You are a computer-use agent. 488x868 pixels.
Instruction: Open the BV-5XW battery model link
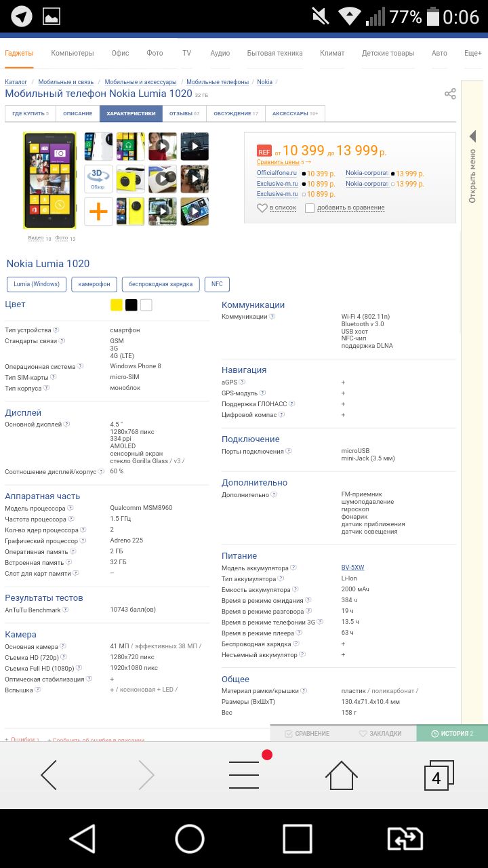coord(352,568)
